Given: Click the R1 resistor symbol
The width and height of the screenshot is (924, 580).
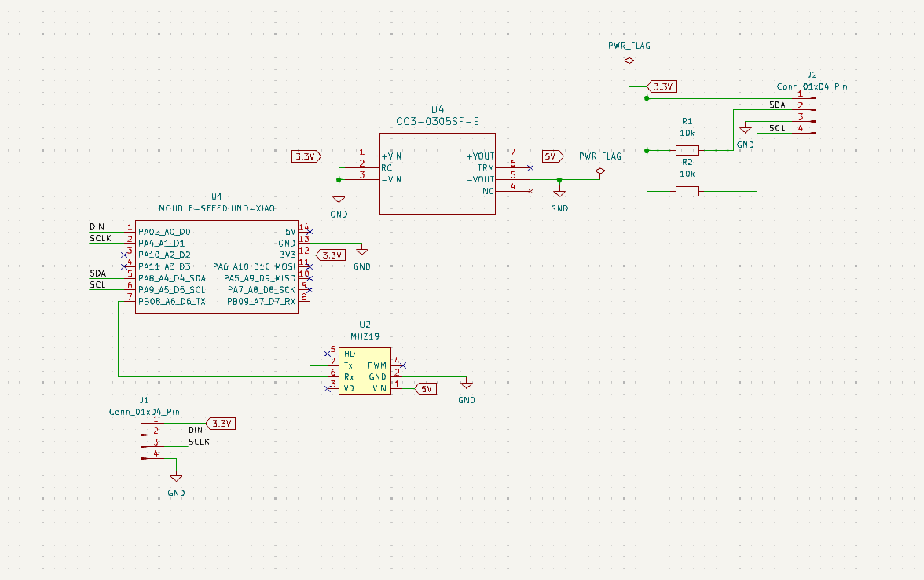Looking at the screenshot, I should coord(687,150).
